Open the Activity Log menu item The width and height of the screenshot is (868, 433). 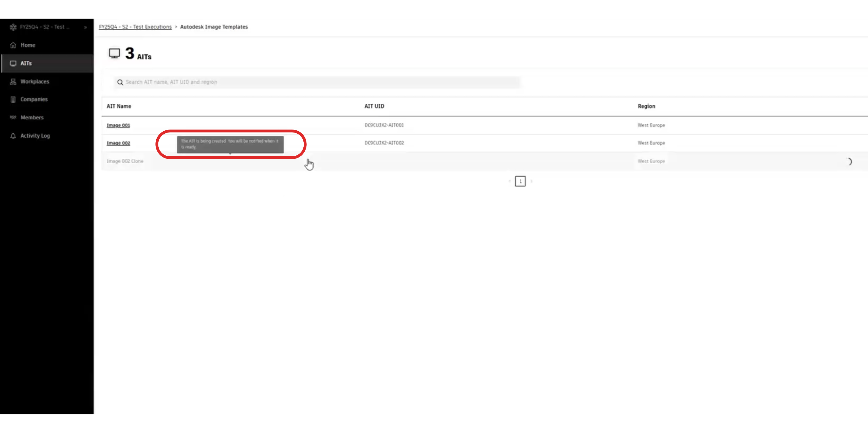[35, 136]
